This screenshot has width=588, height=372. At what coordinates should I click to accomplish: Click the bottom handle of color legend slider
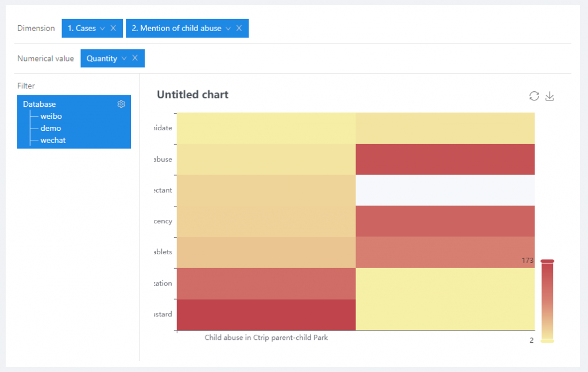click(547, 340)
